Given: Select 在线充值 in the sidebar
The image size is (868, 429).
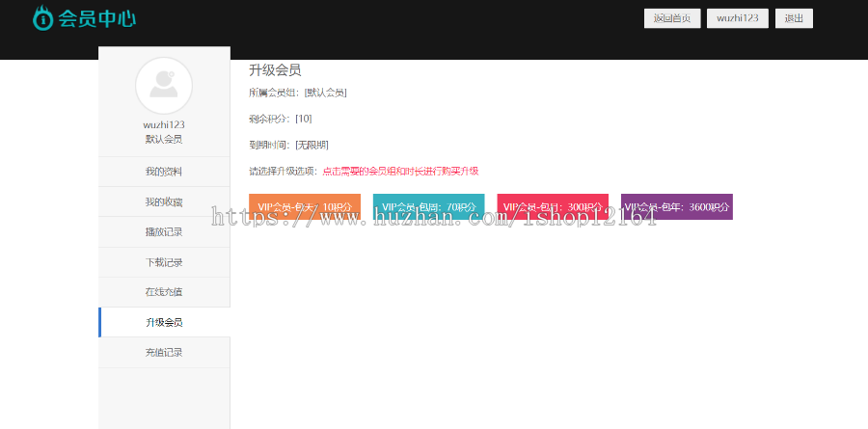Looking at the screenshot, I should point(164,292).
